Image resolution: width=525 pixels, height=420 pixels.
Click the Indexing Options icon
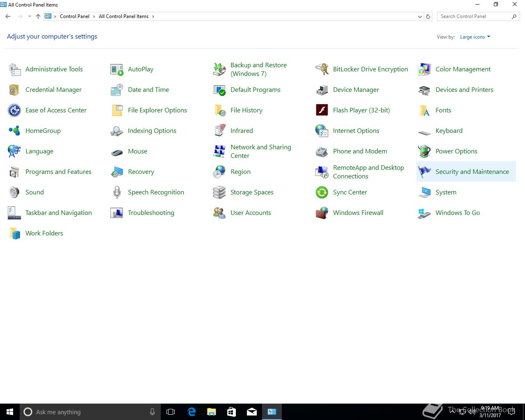click(x=117, y=131)
